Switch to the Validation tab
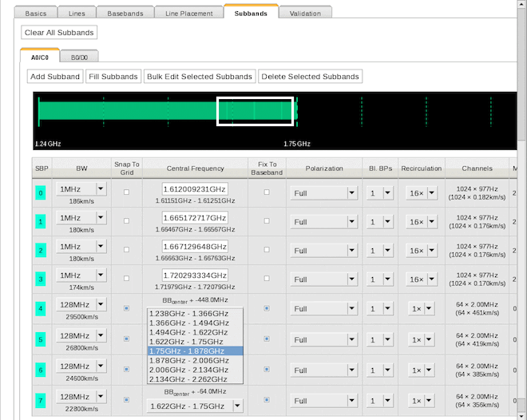527x420 pixels. click(x=305, y=14)
